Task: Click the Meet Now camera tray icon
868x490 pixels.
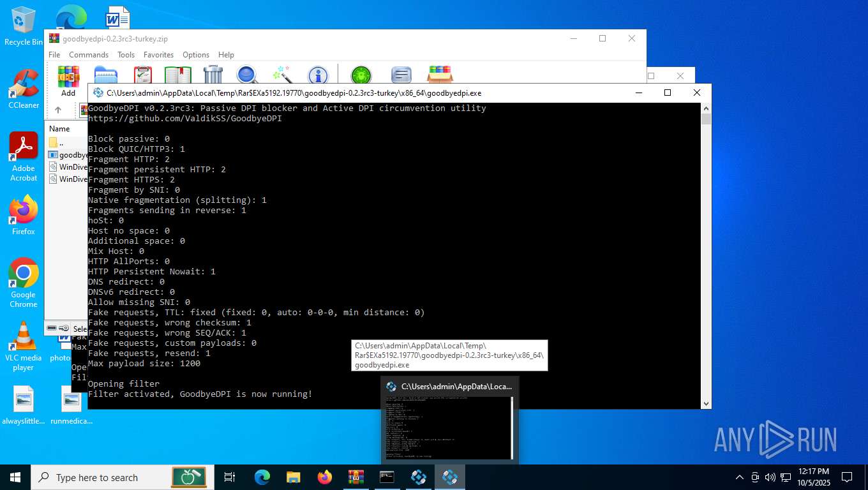Action: click(755, 477)
